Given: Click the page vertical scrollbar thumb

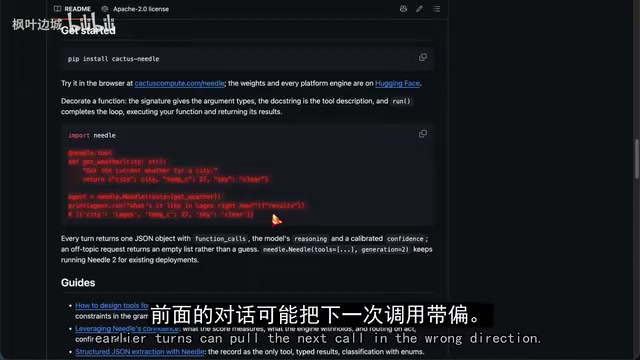Looking at the screenshot, I should (x=637, y=159).
